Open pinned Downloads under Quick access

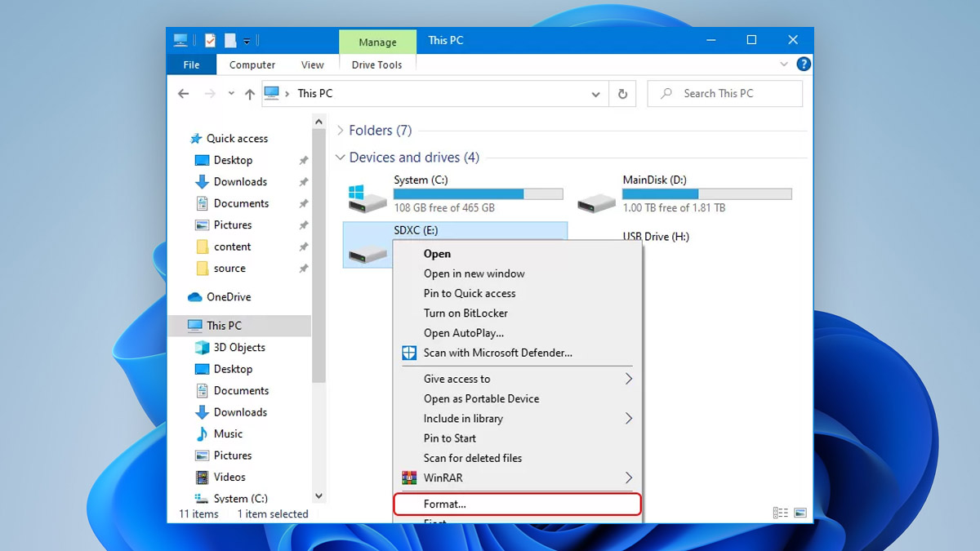click(240, 182)
